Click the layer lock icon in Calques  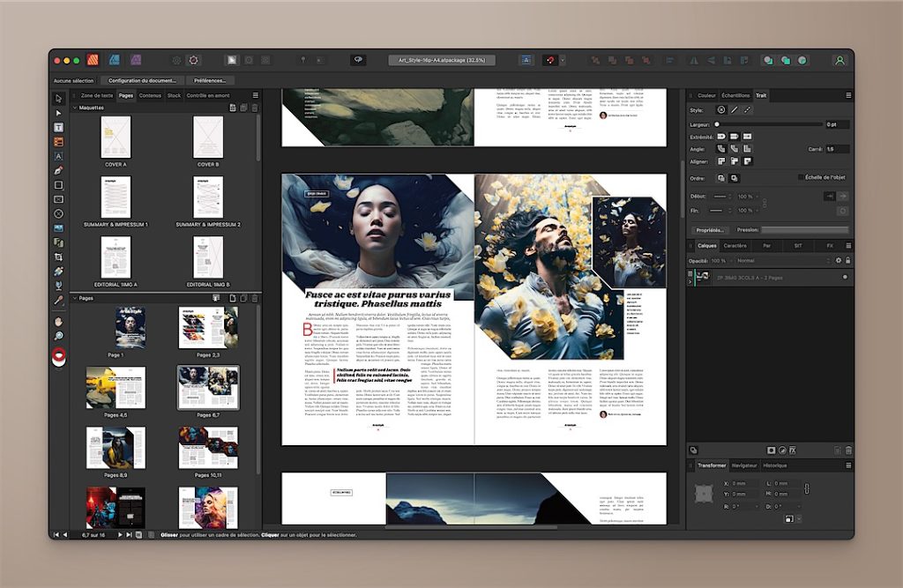[x=848, y=261]
